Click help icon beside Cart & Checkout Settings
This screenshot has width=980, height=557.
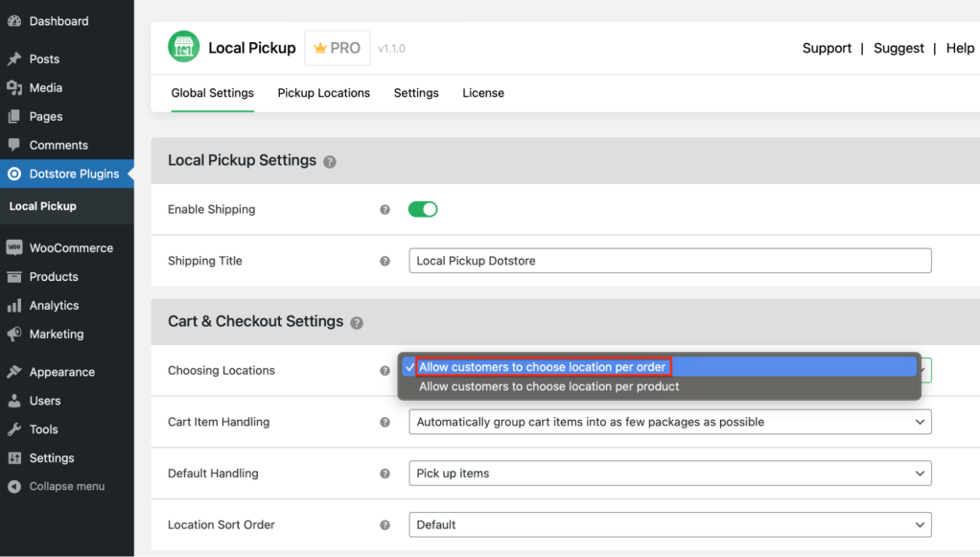coord(357,323)
